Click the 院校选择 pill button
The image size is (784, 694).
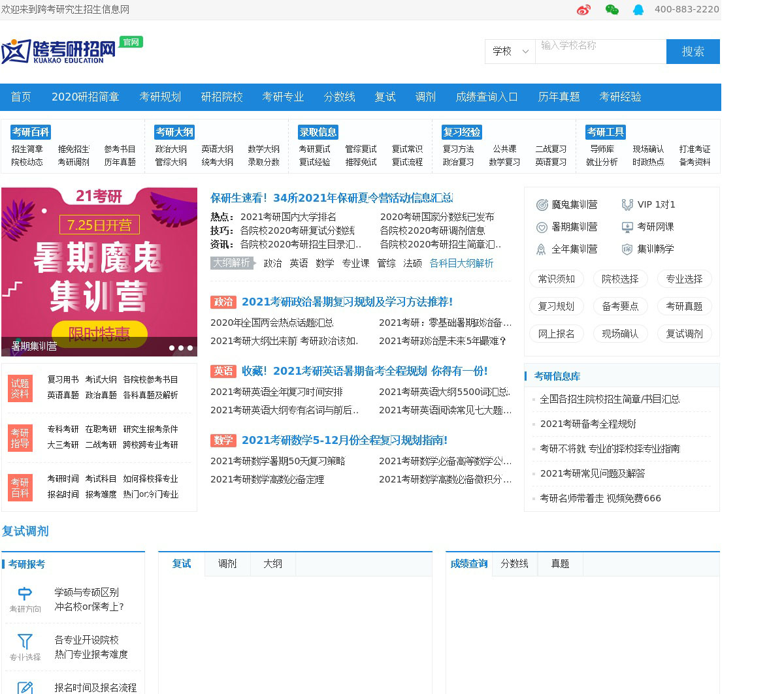coord(620,279)
